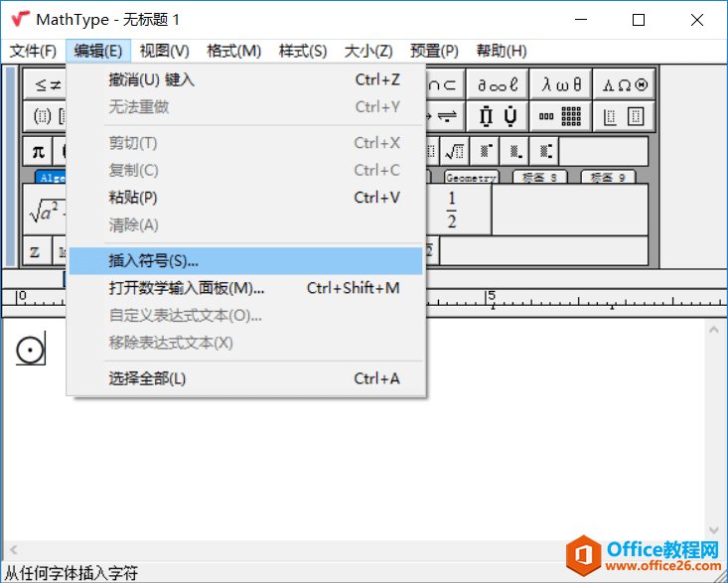Choose 粘贴(P) from the edit menu
Screen dimensions: 728x583
pyautogui.click(x=245, y=198)
